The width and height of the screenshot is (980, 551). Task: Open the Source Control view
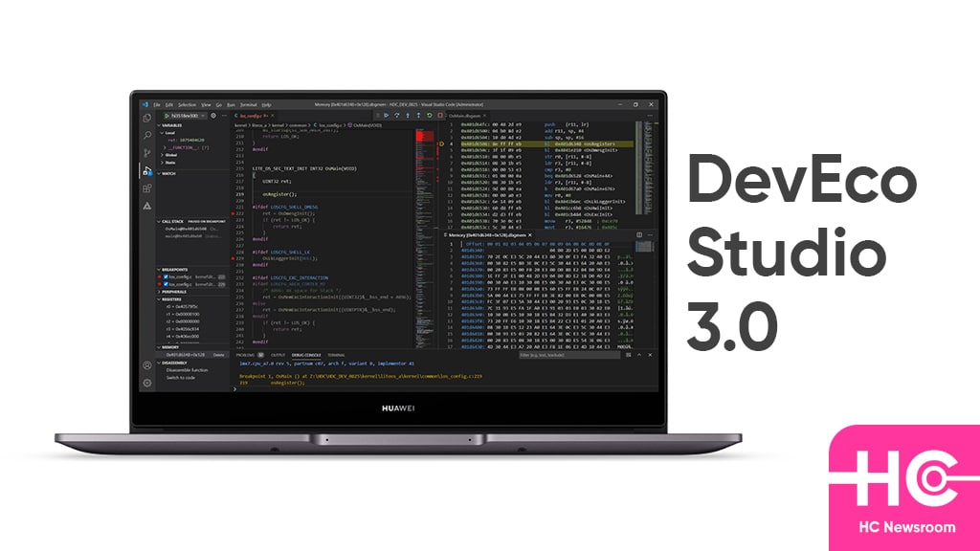point(146,152)
